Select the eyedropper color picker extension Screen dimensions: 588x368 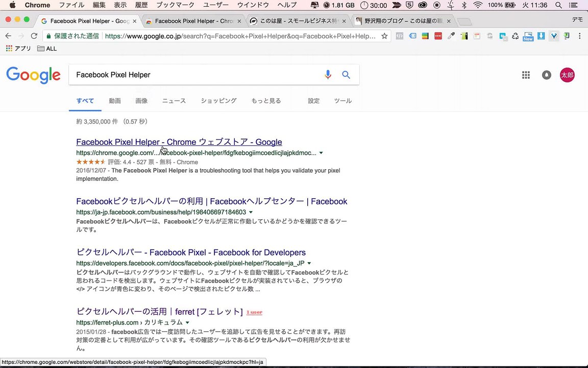(x=451, y=36)
